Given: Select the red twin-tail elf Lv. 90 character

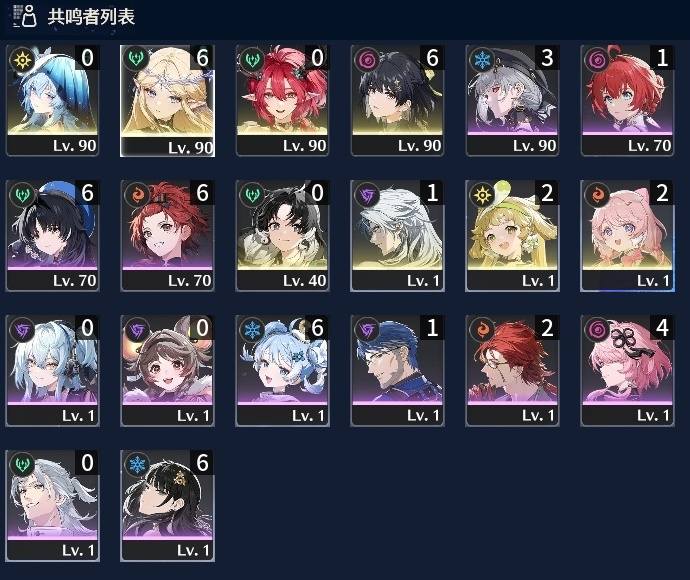Looking at the screenshot, I should 282,100.
